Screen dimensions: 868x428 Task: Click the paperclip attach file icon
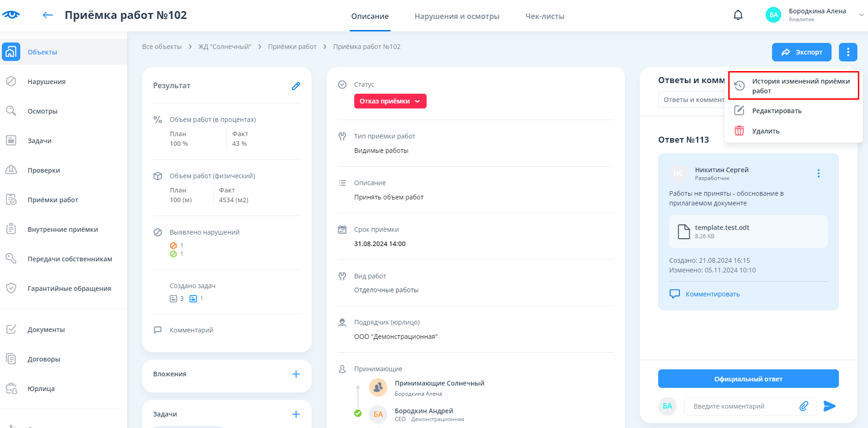pos(803,406)
